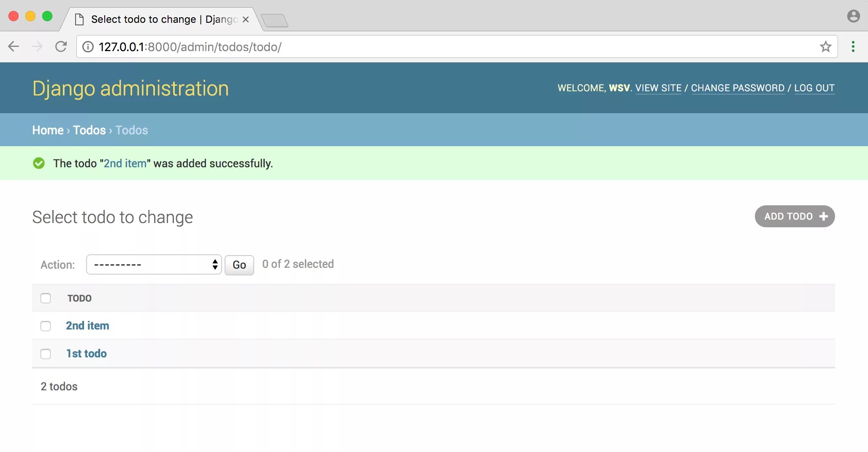Click the Go button
The width and height of the screenshot is (868, 452).
click(x=239, y=265)
